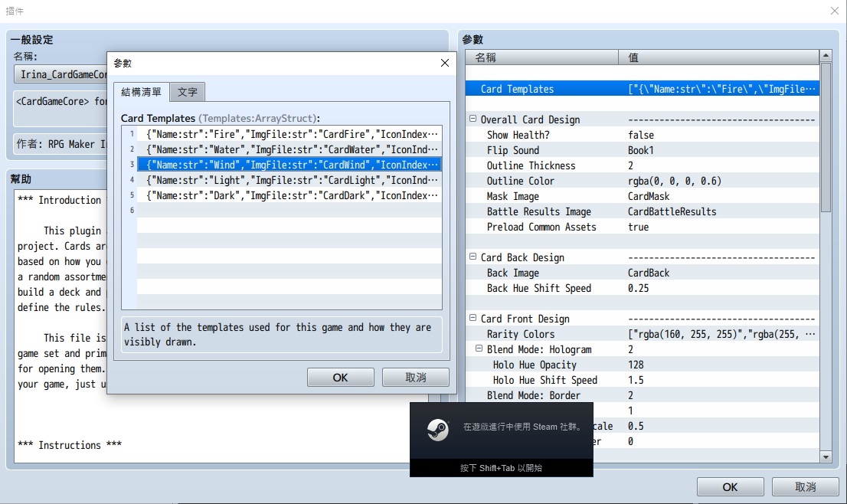Collapse the Card Back Design group

pos(473,257)
